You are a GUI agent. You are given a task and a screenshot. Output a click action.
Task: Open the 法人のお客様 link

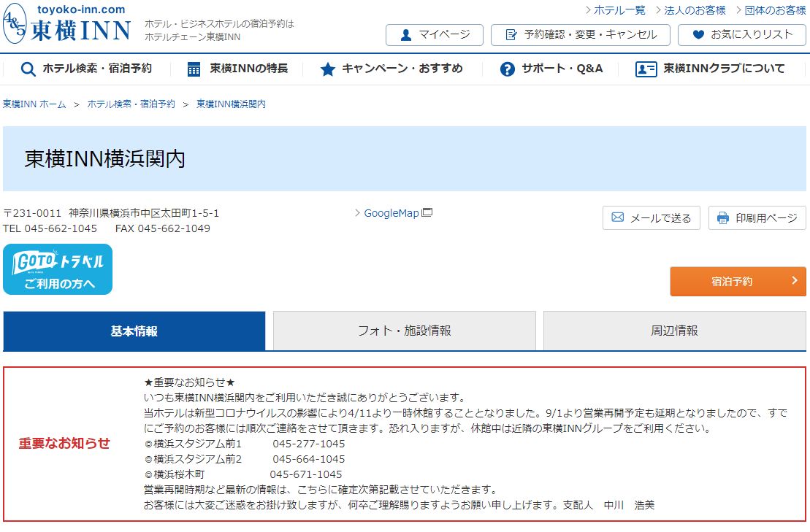coord(695,10)
